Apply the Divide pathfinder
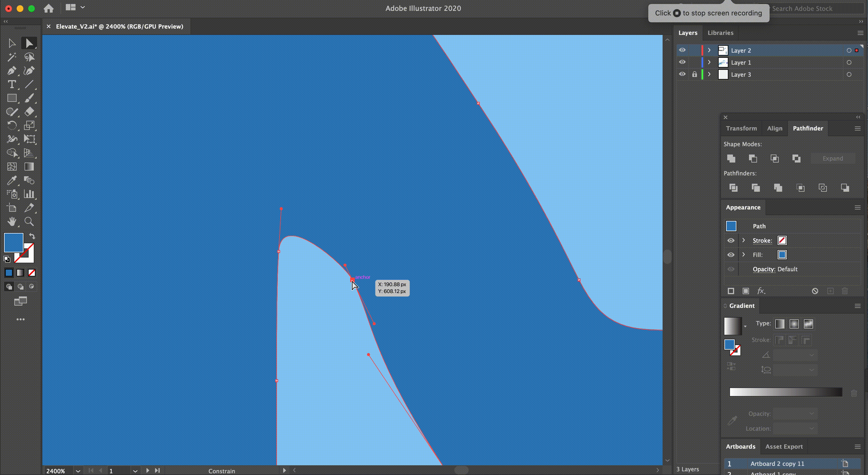The image size is (868, 475). 733,188
